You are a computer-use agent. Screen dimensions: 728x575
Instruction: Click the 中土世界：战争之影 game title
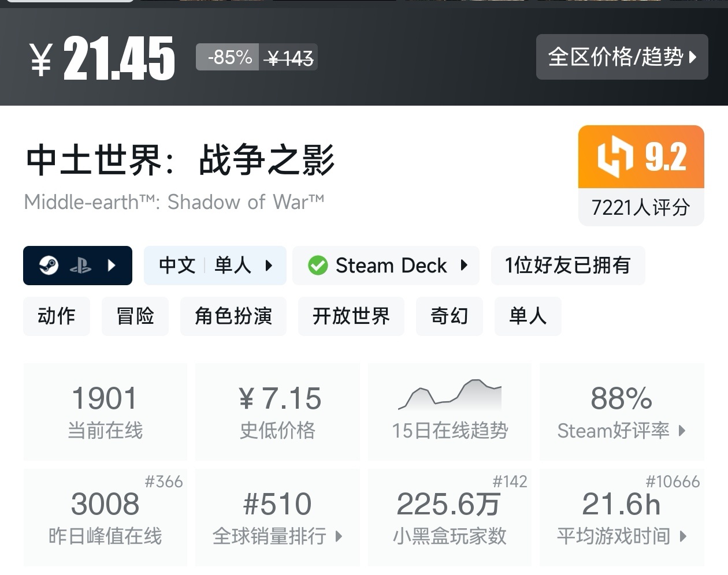click(180, 159)
